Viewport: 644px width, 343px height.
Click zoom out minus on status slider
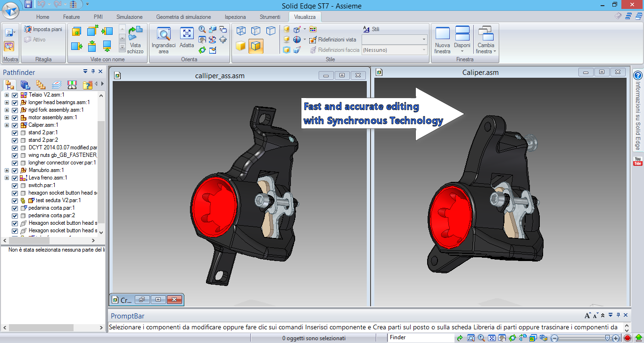[555, 338]
